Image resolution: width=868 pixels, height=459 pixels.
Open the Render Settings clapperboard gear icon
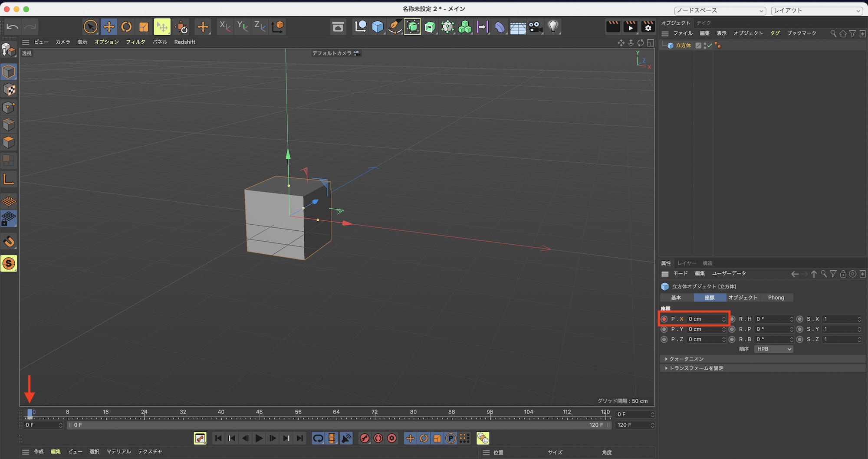point(648,27)
